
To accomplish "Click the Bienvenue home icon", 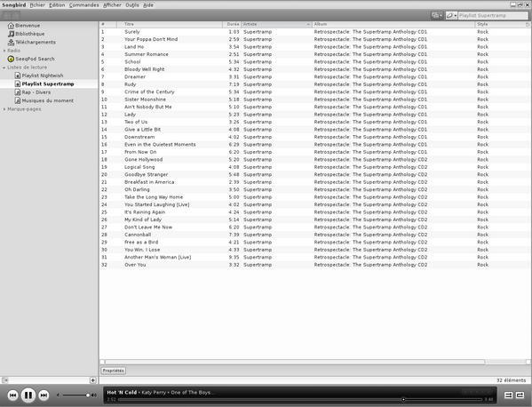I will pos(11,26).
